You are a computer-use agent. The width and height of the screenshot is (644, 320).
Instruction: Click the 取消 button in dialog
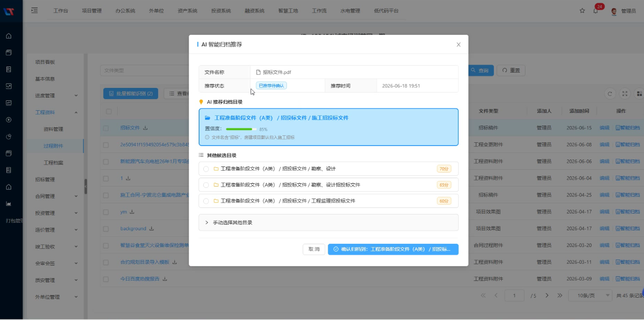point(314,249)
